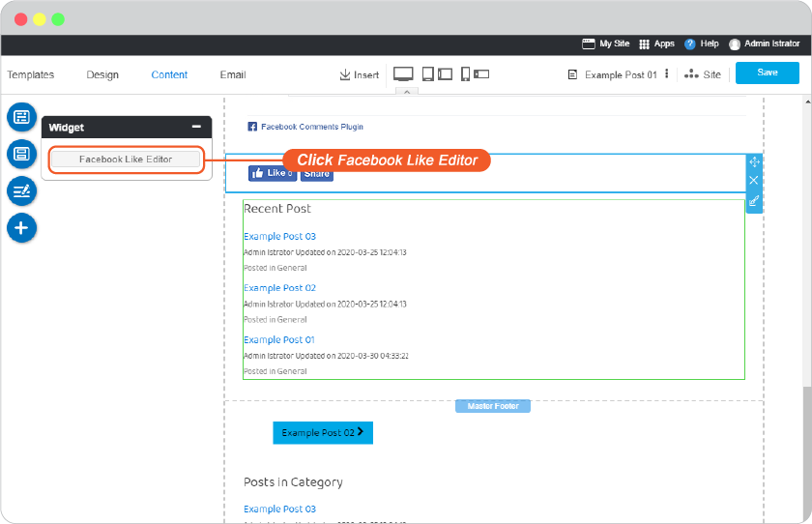Open the second sidebar block icon
This screenshot has width=812, height=524.
pyautogui.click(x=21, y=154)
